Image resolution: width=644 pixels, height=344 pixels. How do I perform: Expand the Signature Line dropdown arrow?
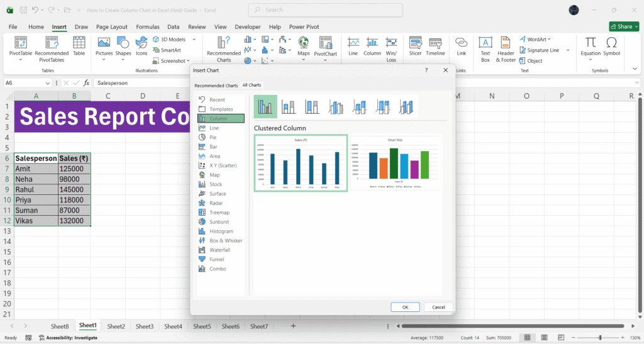tap(568, 50)
